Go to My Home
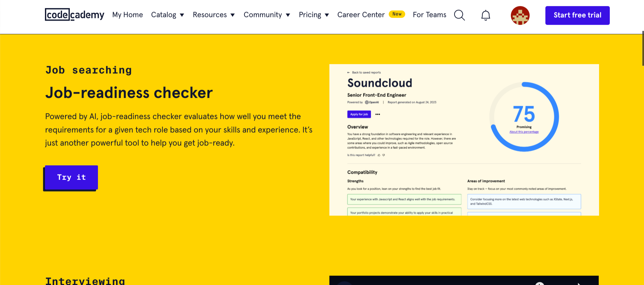Screen dimensions: 644x285 pyautogui.click(x=127, y=15)
